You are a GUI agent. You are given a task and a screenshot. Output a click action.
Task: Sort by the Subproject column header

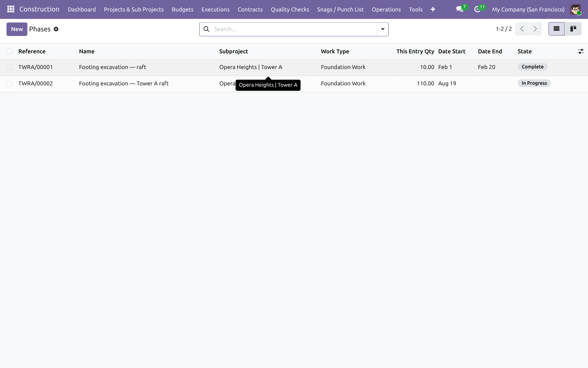pyautogui.click(x=234, y=51)
